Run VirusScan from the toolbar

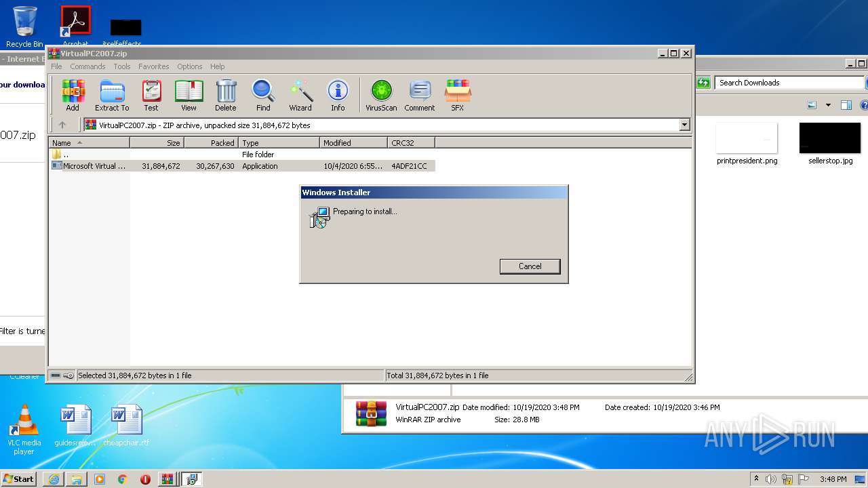click(381, 95)
